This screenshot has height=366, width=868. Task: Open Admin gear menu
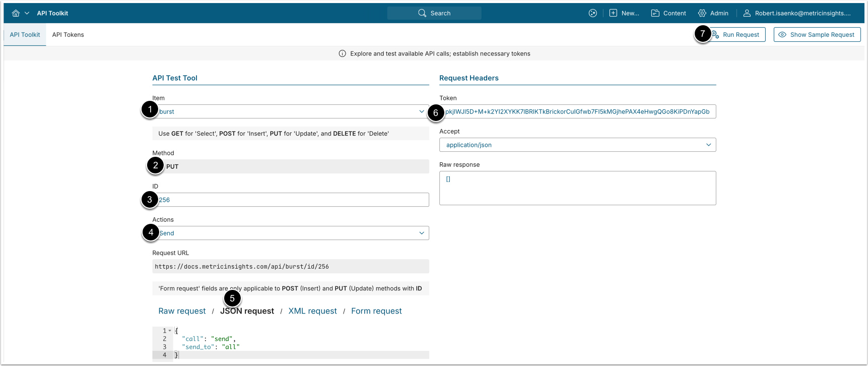click(702, 13)
